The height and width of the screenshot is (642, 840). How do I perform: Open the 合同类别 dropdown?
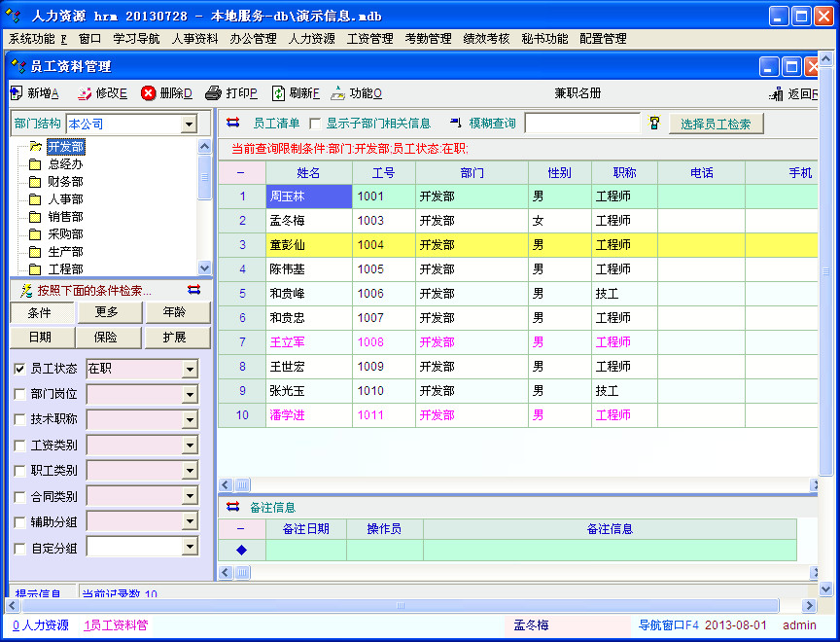[x=190, y=496]
